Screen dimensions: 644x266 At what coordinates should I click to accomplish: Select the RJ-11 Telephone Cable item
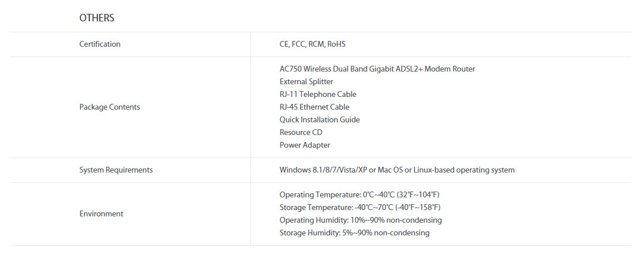click(318, 94)
